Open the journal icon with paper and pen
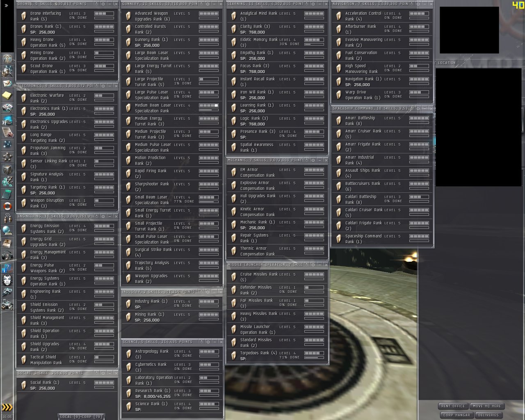 click(7, 132)
